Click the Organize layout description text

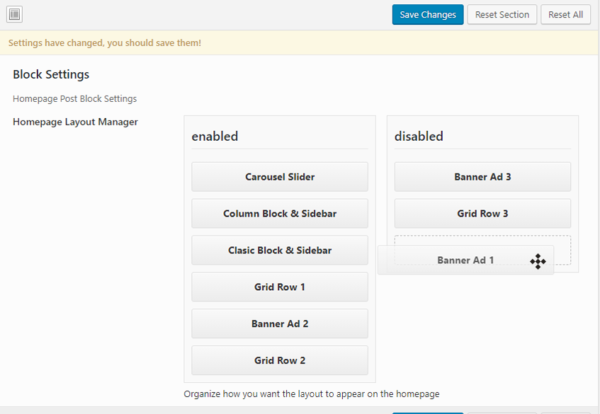tap(311, 394)
